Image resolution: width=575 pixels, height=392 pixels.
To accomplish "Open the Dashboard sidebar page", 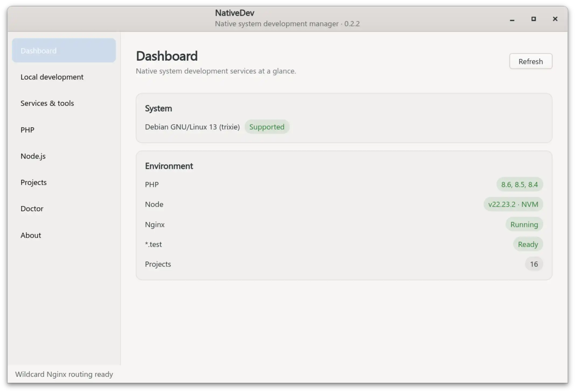I will pos(64,51).
